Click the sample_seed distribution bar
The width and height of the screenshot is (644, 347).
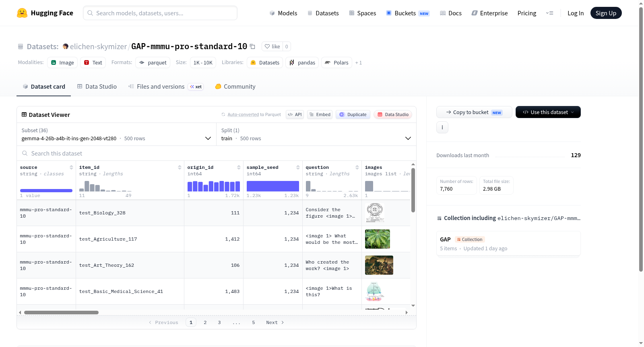tap(273, 186)
